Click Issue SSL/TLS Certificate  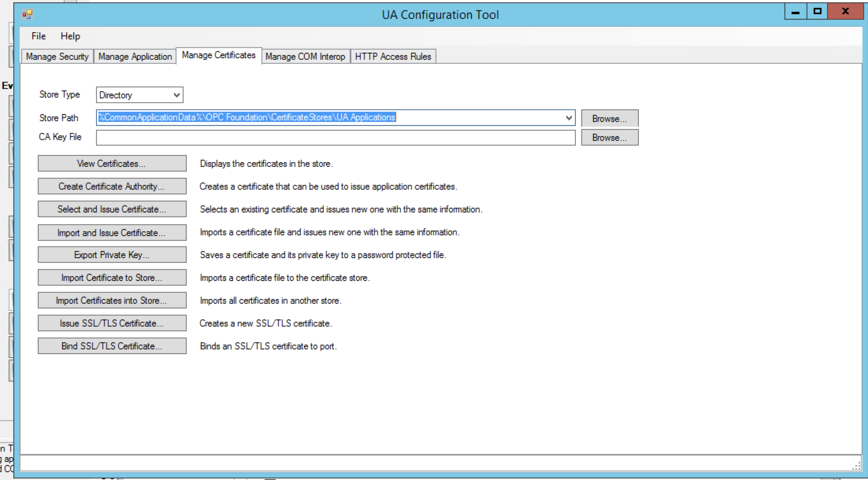[x=112, y=323]
